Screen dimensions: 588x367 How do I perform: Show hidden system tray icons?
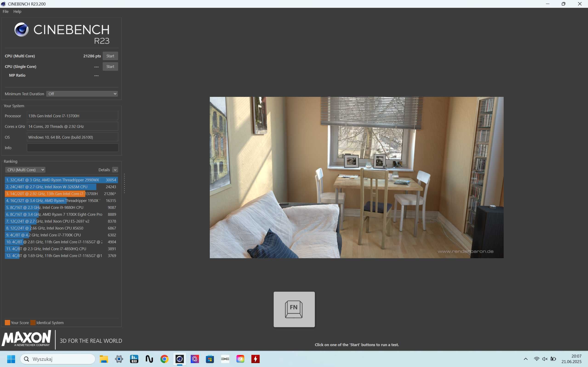click(x=526, y=359)
